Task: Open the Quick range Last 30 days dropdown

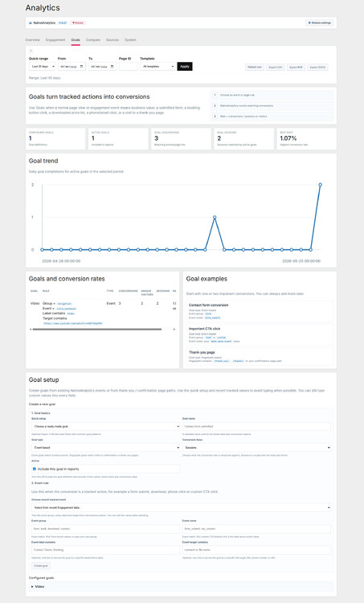Action: [42, 67]
